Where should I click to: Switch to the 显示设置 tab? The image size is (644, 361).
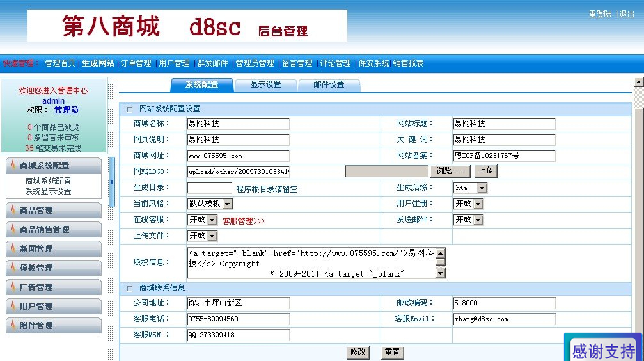click(266, 84)
